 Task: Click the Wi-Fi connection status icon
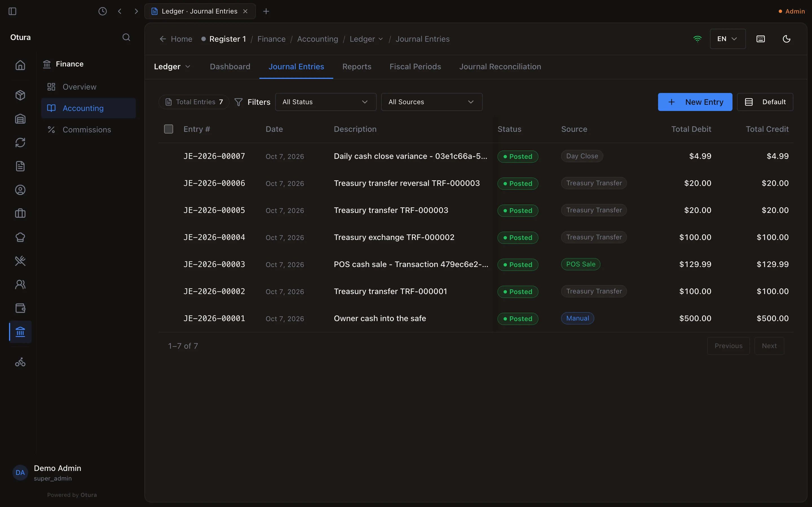click(697, 39)
